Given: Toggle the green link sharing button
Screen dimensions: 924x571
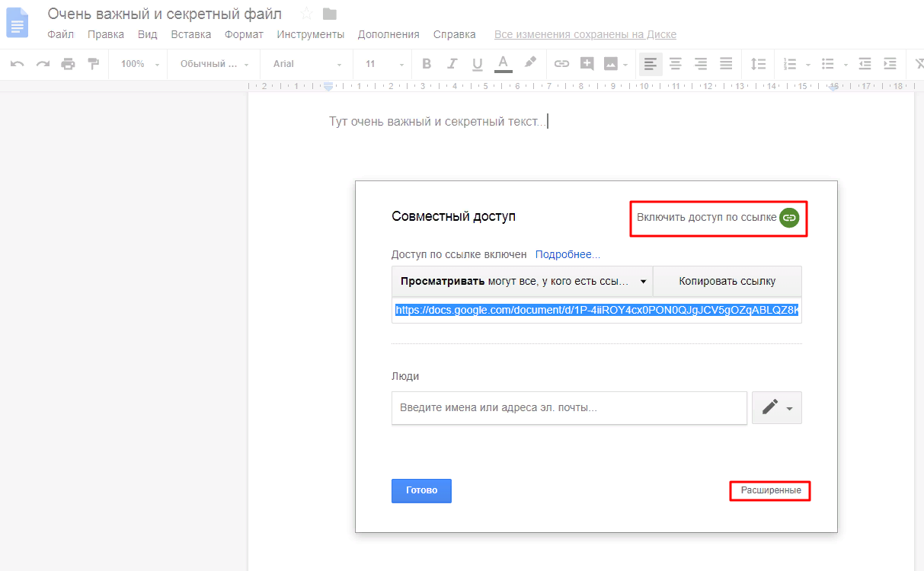Looking at the screenshot, I should (x=790, y=218).
